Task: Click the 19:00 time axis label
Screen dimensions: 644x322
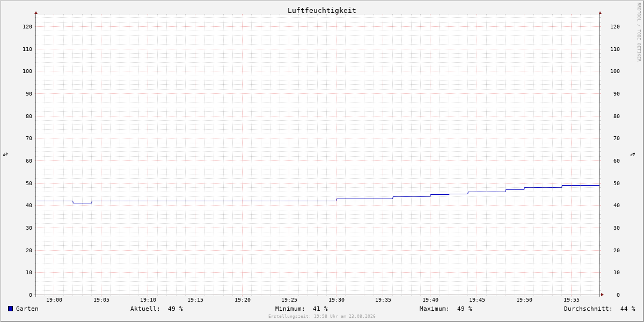Action: (54, 300)
